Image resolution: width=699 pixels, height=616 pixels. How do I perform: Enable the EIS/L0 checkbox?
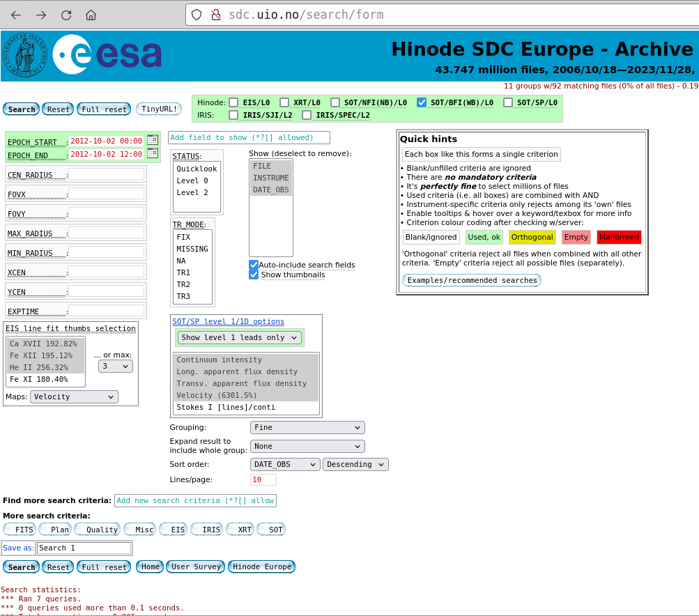[x=233, y=102]
